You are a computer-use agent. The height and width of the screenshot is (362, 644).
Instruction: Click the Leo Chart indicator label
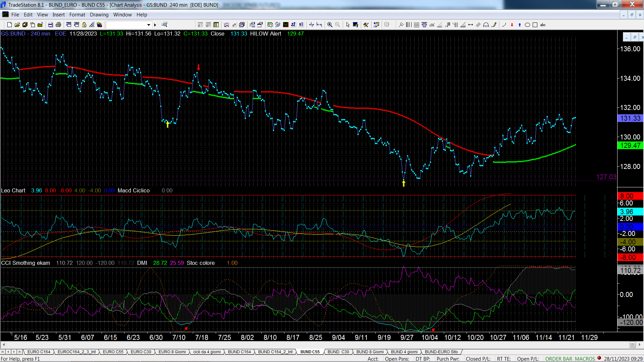pyautogui.click(x=13, y=191)
